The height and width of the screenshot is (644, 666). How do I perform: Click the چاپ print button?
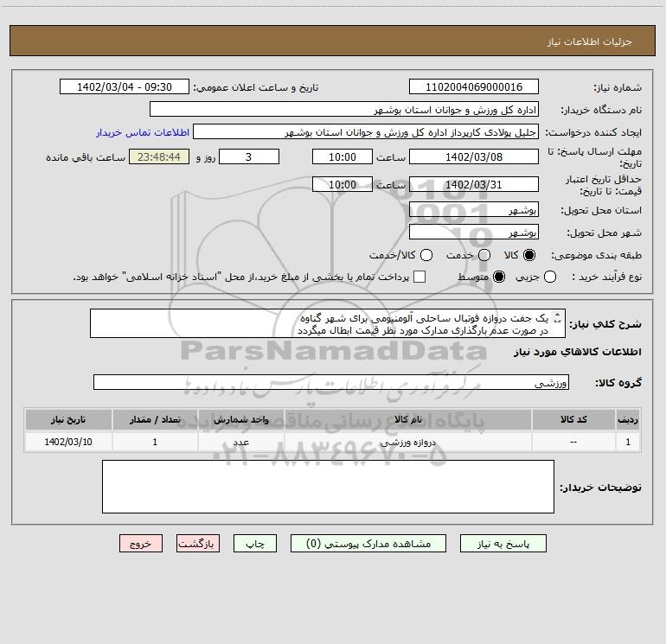[x=255, y=544]
